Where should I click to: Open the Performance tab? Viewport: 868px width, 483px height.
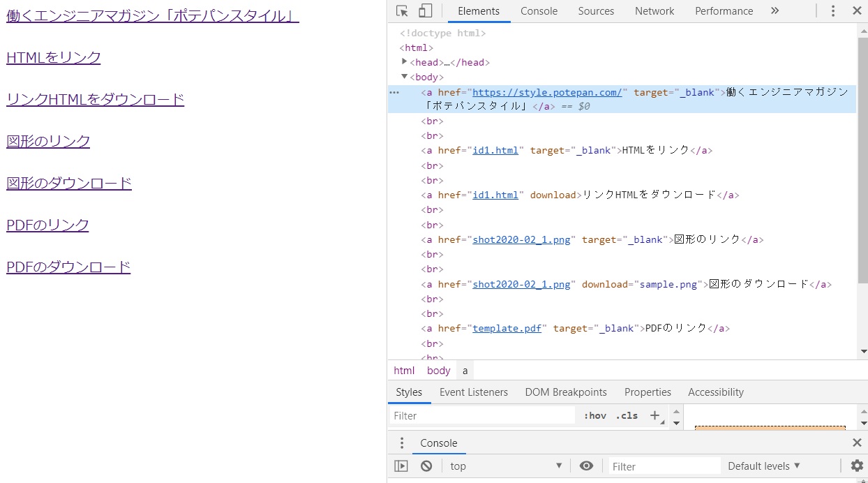coord(724,11)
